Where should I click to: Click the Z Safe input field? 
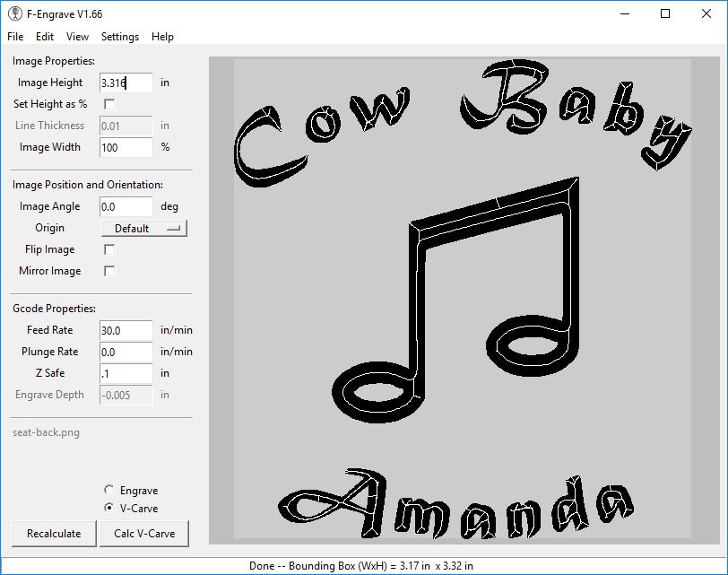point(126,373)
